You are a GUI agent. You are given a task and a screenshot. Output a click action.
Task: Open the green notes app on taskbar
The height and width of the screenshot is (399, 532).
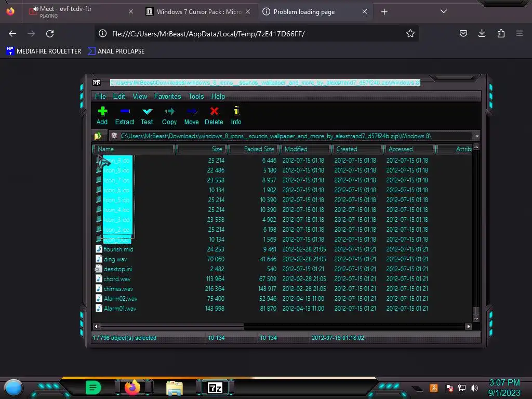click(x=93, y=388)
